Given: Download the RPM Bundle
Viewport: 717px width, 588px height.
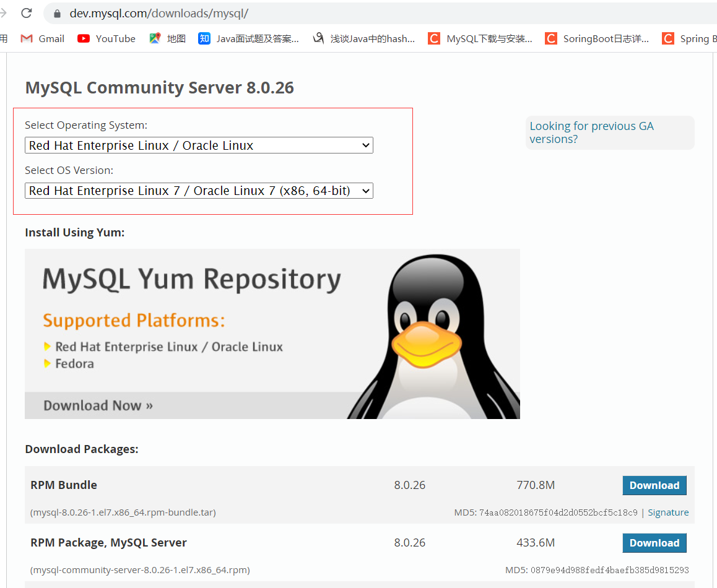Looking at the screenshot, I should [654, 486].
